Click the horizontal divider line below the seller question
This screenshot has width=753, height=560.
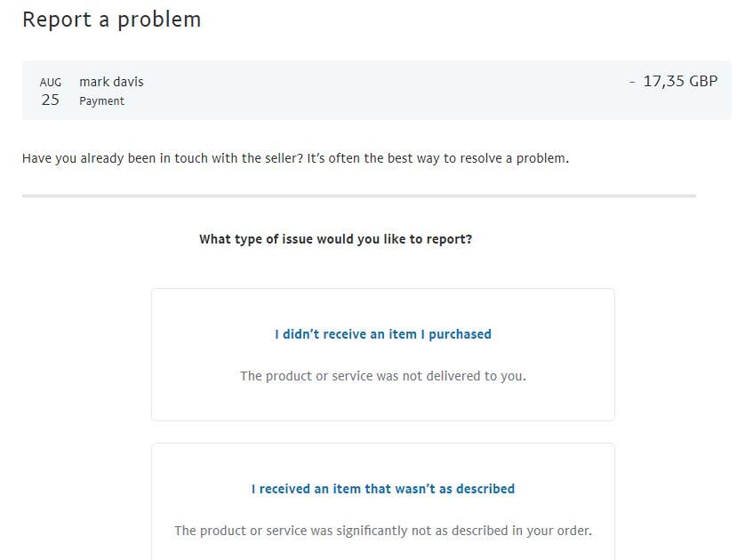[359, 196]
